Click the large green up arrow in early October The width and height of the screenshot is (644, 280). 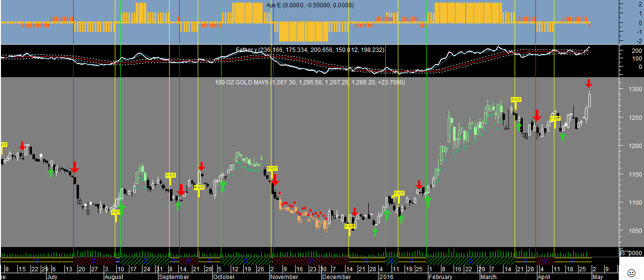tap(223, 185)
